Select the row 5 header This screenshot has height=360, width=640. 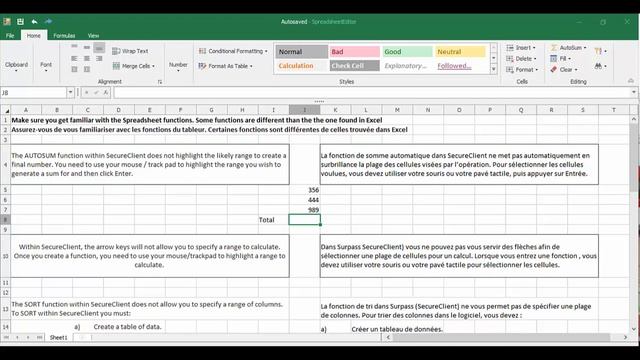5,190
